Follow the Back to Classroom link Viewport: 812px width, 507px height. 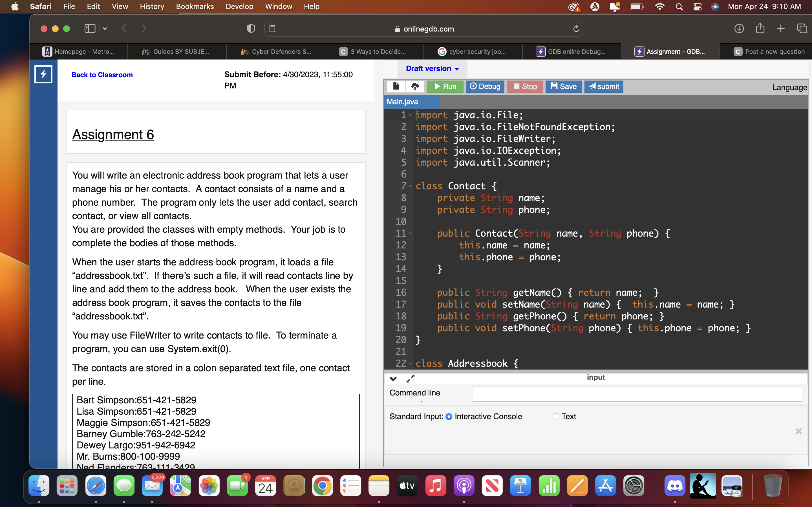point(102,74)
